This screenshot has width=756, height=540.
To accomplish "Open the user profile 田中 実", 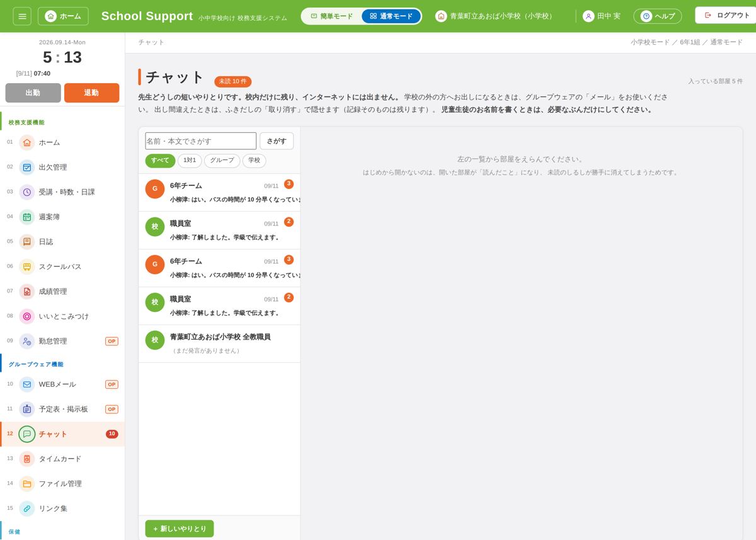I will pos(602,16).
